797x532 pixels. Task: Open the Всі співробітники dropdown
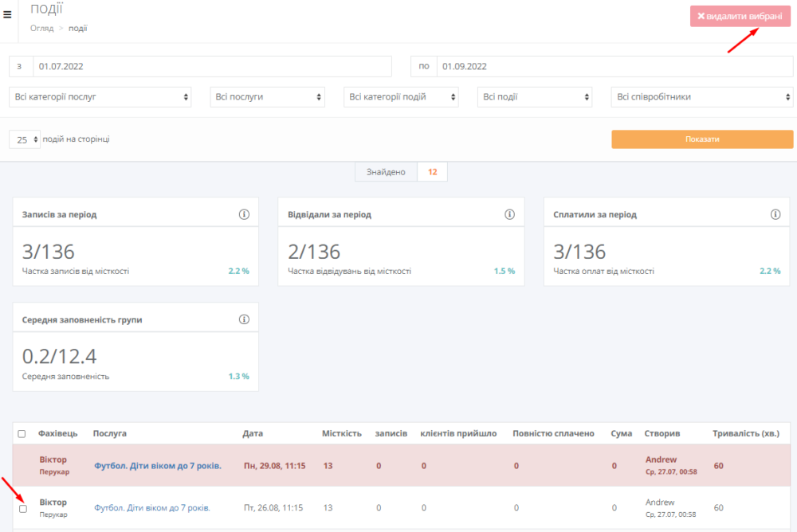(x=701, y=97)
